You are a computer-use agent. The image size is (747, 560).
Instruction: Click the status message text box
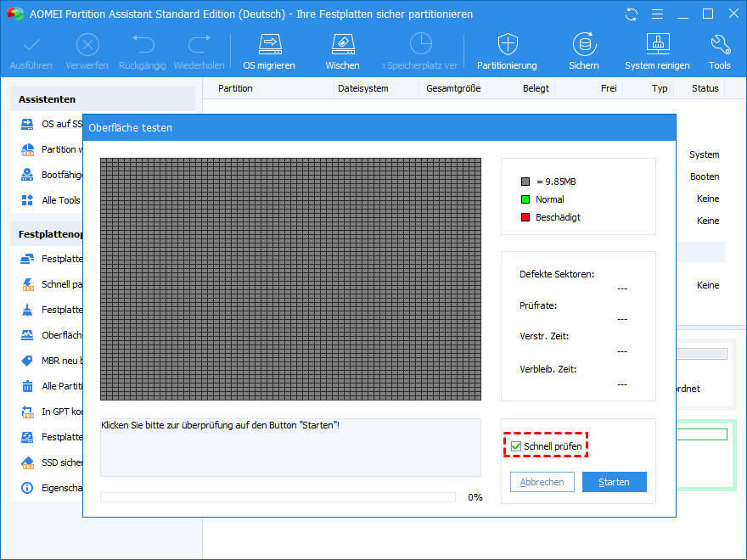[x=290, y=447]
